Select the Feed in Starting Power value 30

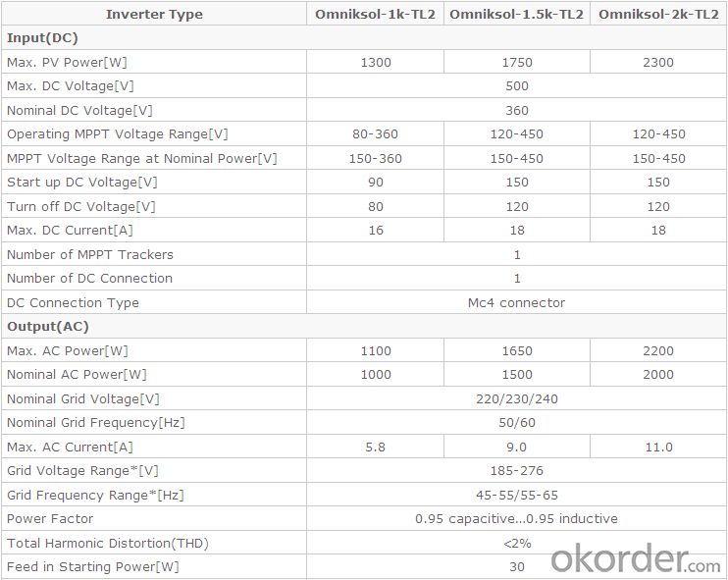(x=517, y=566)
